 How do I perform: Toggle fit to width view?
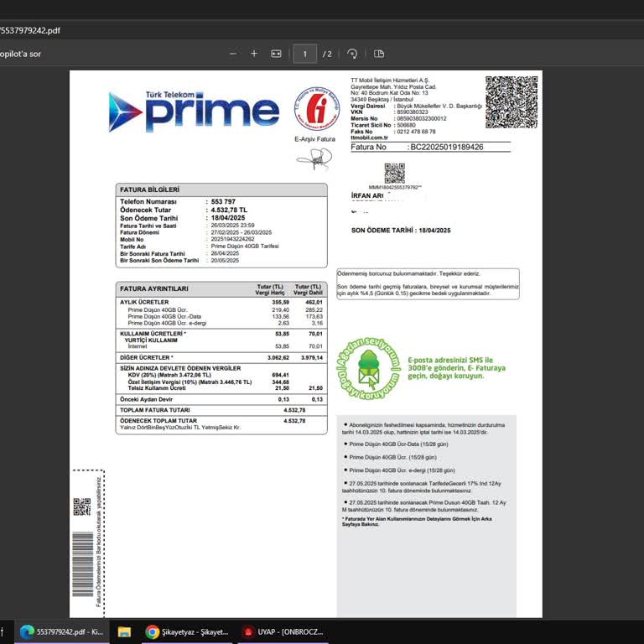pos(276,54)
